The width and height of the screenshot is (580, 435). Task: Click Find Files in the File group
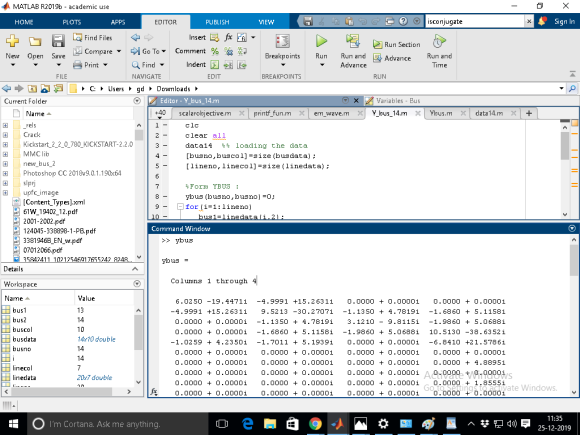(92, 38)
